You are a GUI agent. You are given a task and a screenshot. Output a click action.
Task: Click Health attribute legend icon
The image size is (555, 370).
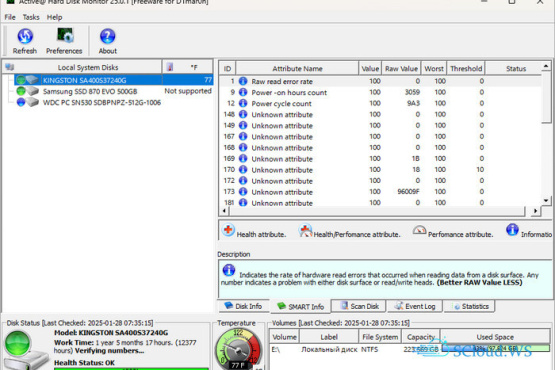click(x=228, y=230)
